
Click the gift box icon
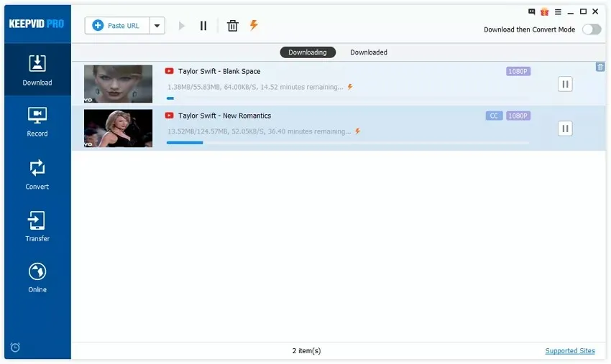544,11
